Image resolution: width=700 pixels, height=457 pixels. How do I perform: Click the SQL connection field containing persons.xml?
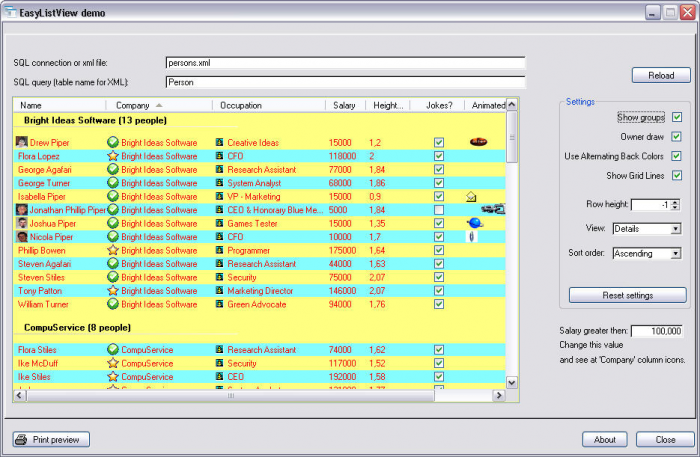[x=345, y=63]
